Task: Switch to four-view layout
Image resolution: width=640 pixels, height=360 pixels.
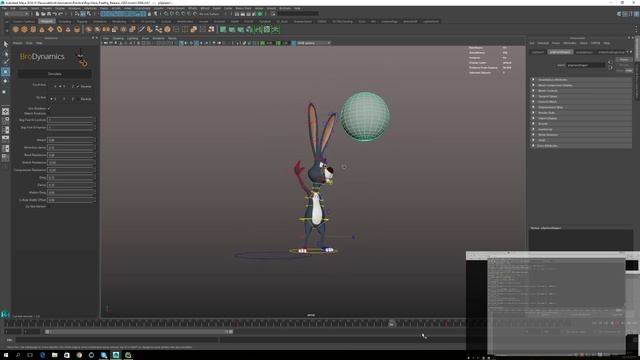Action: point(5,120)
